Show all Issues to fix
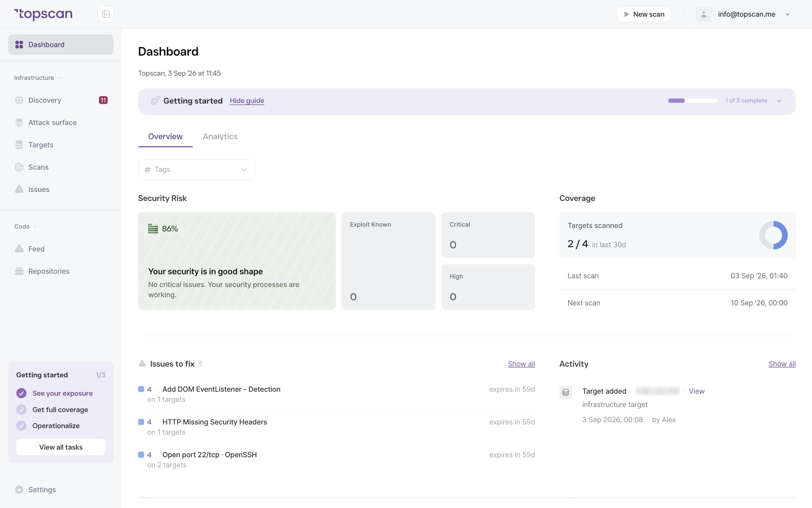The height and width of the screenshot is (508, 812). (x=521, y=364)
